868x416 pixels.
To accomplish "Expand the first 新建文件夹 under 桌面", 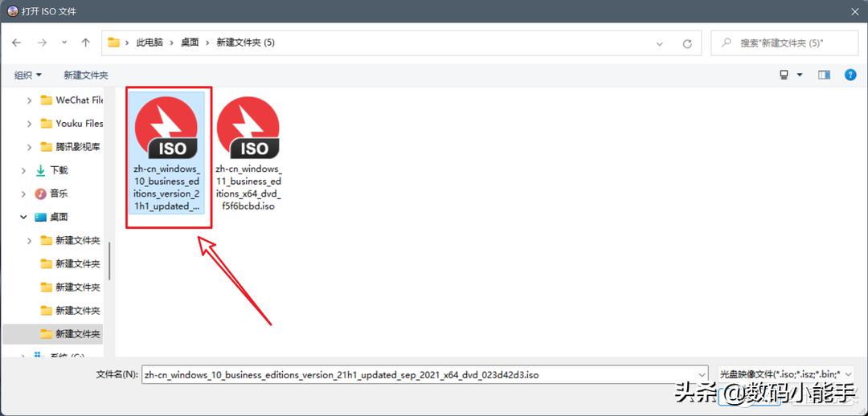I will [30, 240].
